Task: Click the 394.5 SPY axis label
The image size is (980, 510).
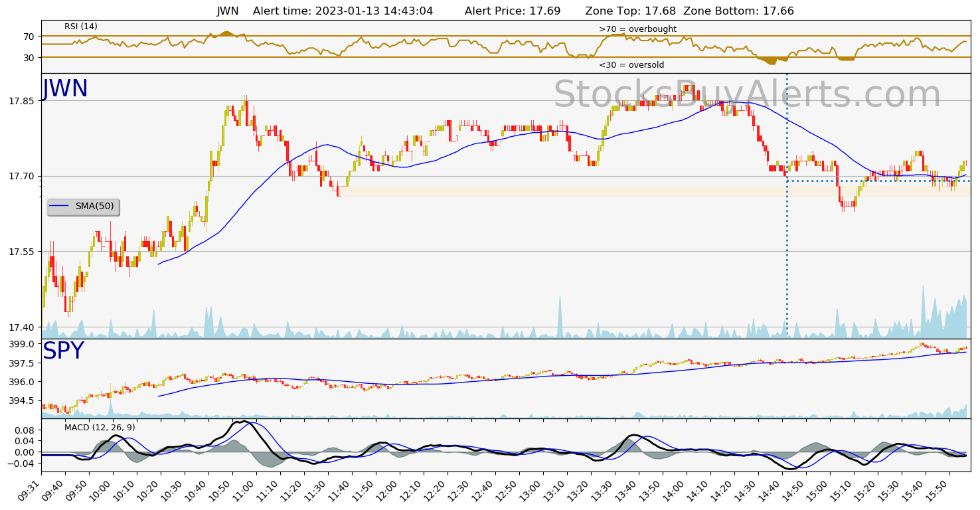Action: point(22,400)
